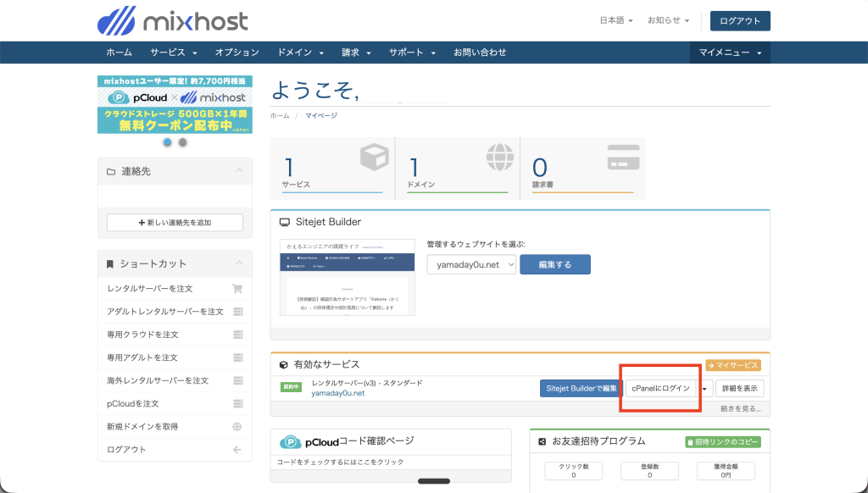868x493 pixels.
Task: Click the globe icon beside 新規ドメインを取得
Action: point(237,427)
